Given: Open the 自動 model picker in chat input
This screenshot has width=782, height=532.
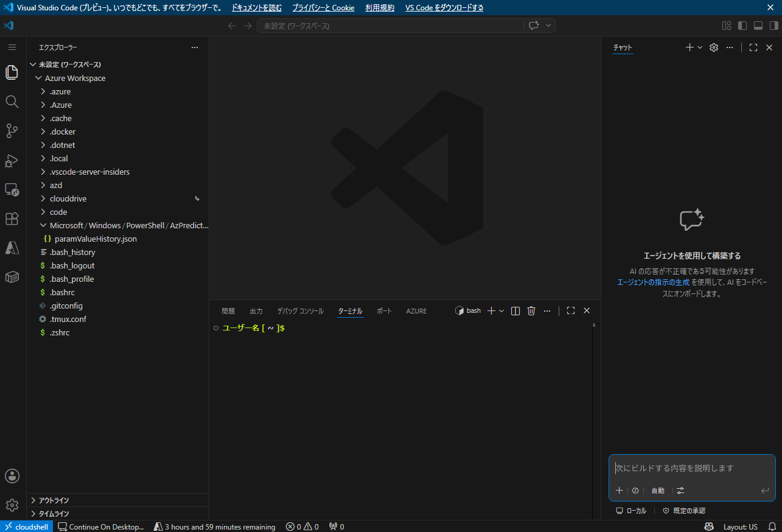Looking at the screenshot, I should 658,491.
